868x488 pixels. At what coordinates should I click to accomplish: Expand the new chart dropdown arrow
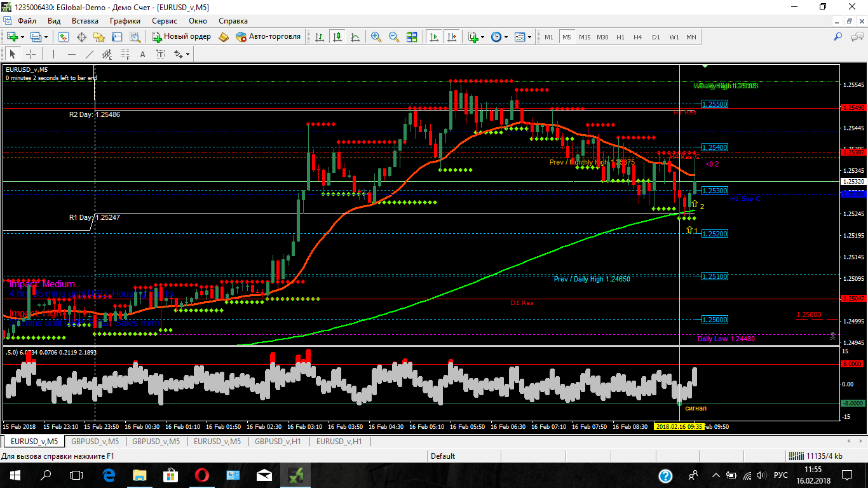pos(22,37)
